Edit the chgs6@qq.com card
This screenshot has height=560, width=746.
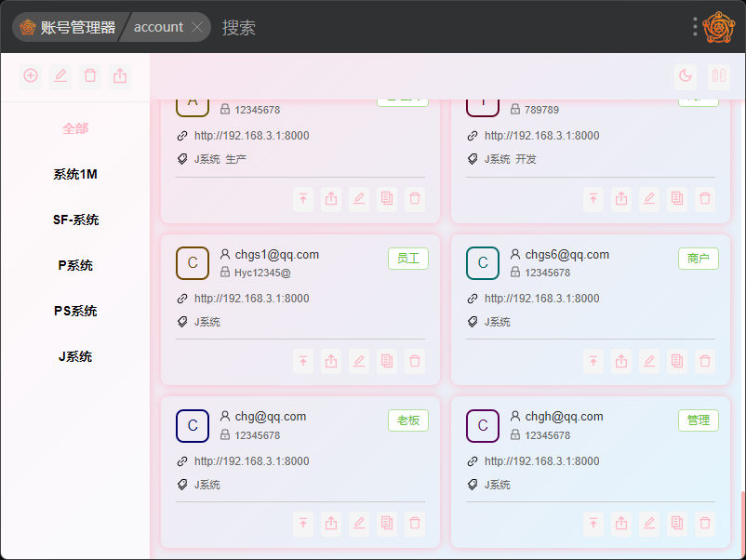(649, 361)
